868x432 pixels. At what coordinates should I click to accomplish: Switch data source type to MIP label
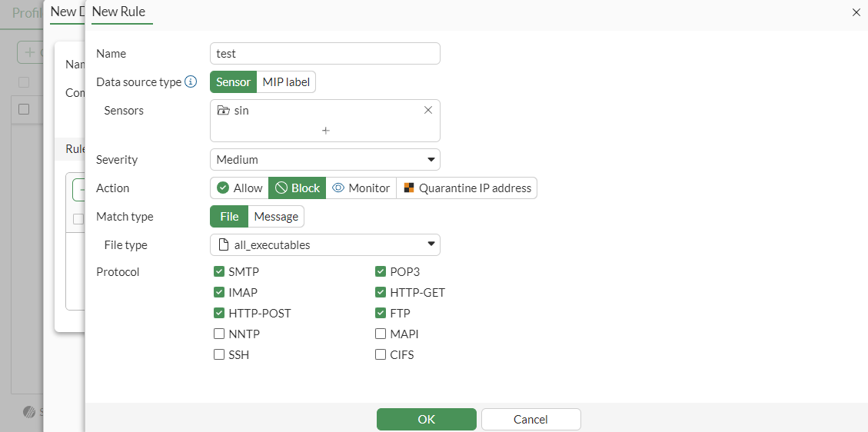pyautogui.click(x=286, y=82)
